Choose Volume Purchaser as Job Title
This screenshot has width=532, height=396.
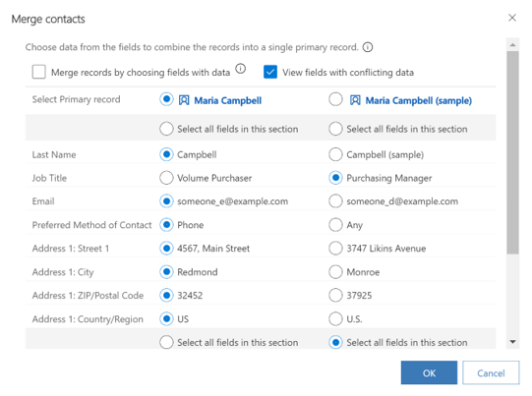[x=166, y=178]
